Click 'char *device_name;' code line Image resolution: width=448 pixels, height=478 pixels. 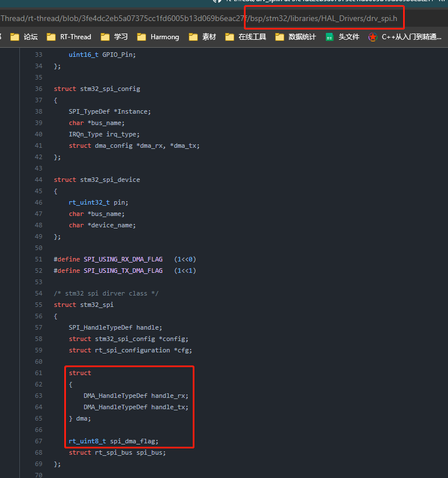tap(102, 225)
